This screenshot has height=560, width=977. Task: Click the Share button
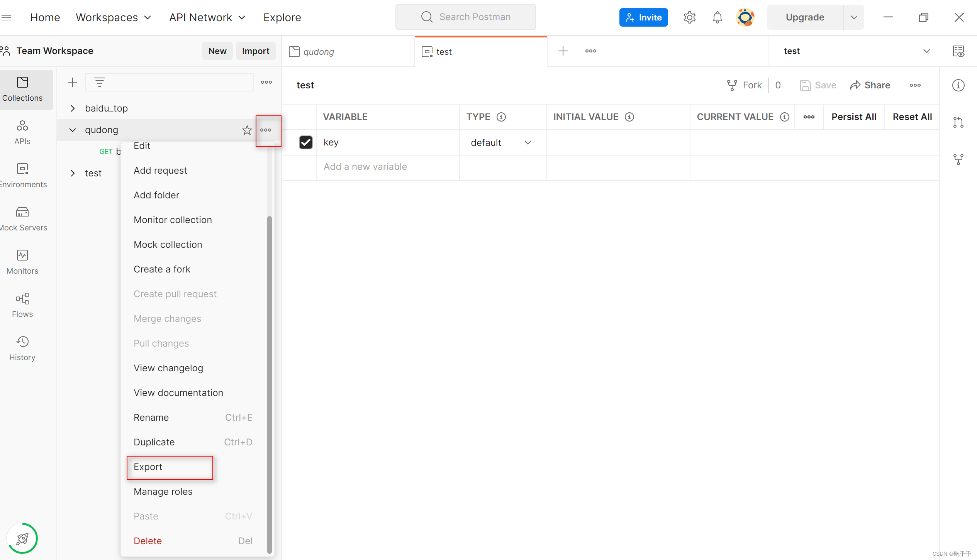tap(870, 85)
